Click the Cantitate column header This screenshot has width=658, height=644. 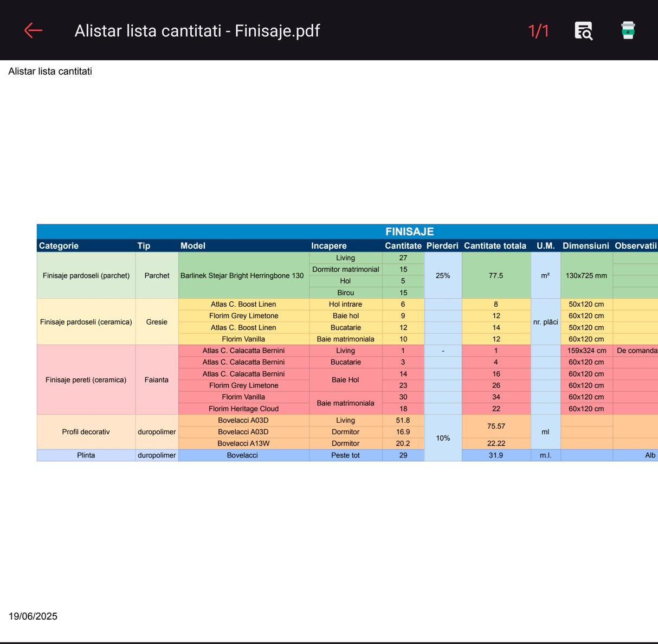(403, 246)
